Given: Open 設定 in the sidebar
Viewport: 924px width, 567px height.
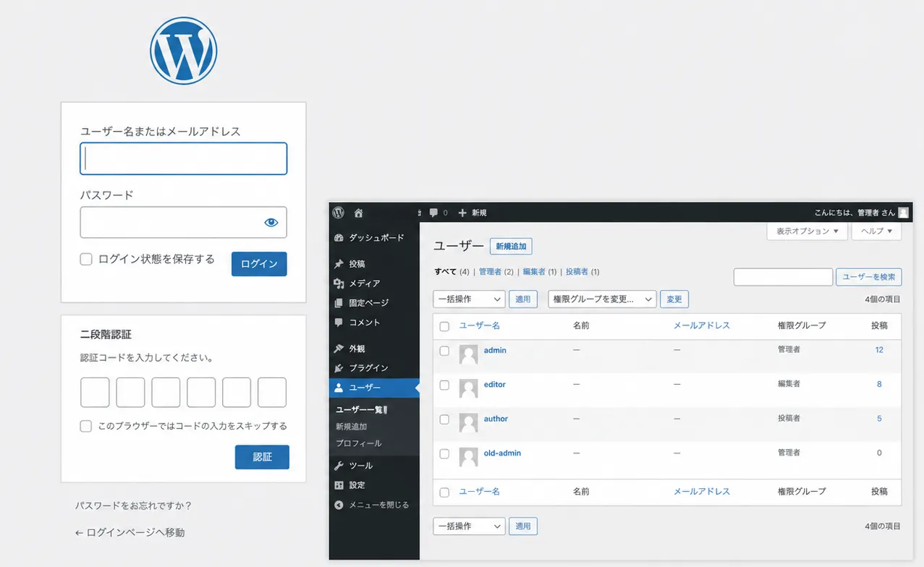Looking at the screenshot, I should coord(374,485).
